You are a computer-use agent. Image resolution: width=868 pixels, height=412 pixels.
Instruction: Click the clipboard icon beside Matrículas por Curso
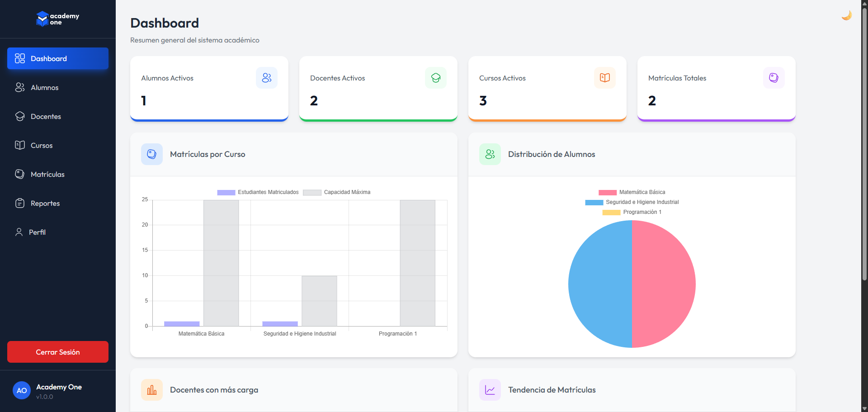tap(151, 154)
